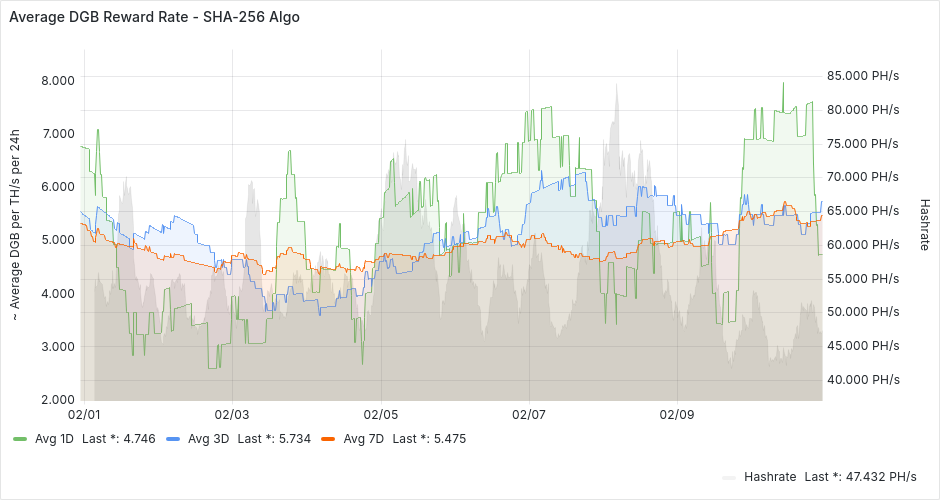940x500 pixels.
Task: Click the green Avg 1D legend color swatch
Action: pyautogui.click(x=20, y=439)
